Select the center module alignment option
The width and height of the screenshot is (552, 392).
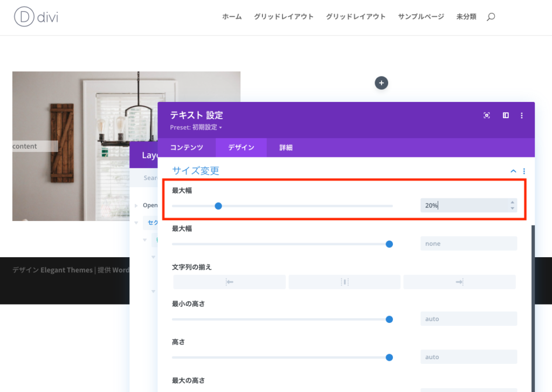(x=344, y=282)
